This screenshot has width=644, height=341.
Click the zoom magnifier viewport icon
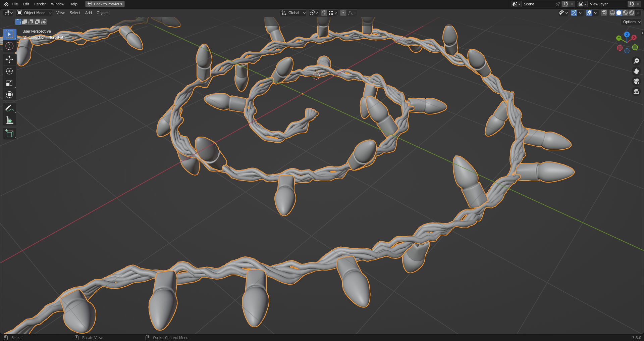[x=636, y=61]
